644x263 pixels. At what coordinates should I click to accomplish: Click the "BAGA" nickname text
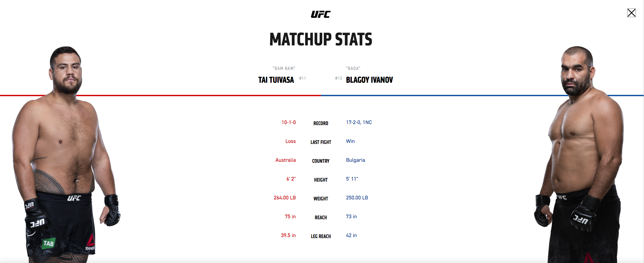[x=353, y=69]
